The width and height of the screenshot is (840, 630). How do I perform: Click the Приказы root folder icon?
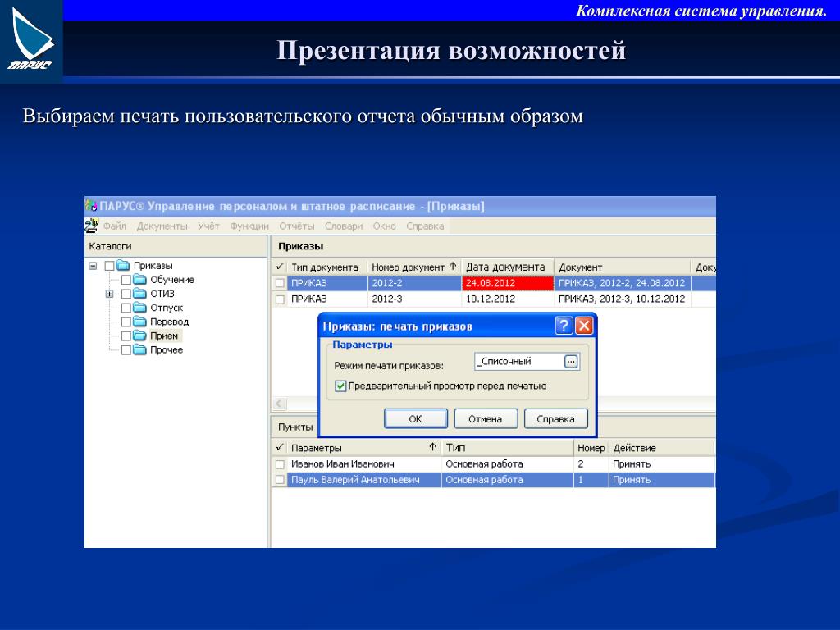pyautogui.click(x=123, y=265)
